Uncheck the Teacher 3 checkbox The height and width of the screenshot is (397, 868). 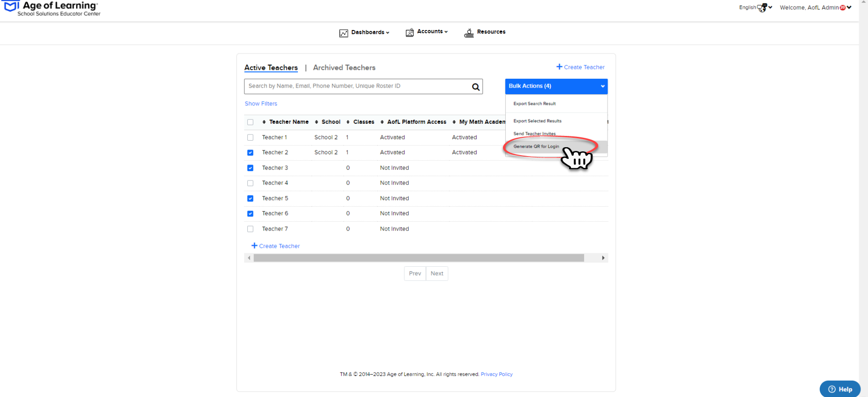(250, 168)
